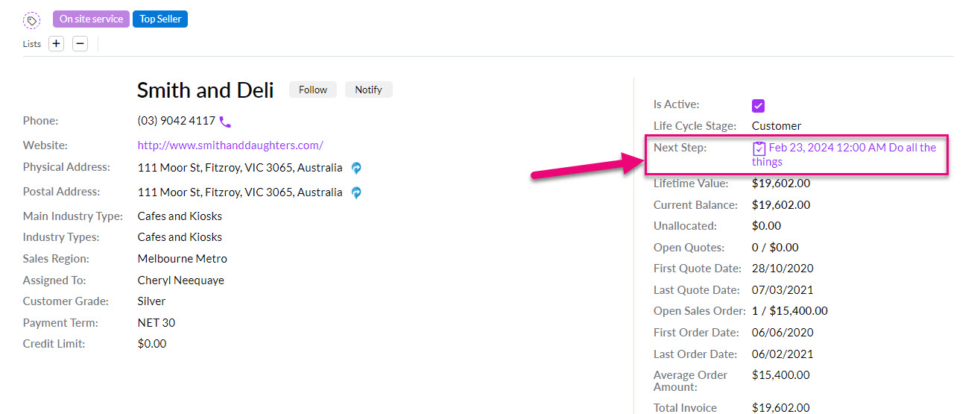
Task: Add to list with plus button
Action: coord(56,43)
